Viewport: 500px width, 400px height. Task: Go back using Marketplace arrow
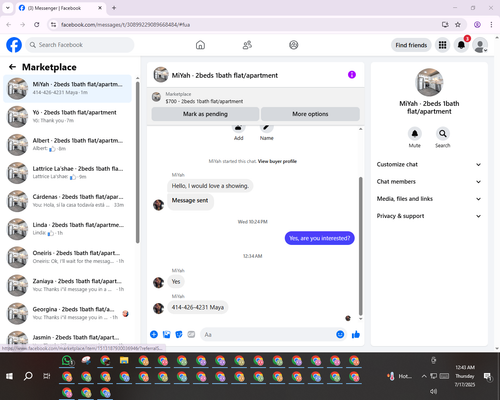point(12,67)
